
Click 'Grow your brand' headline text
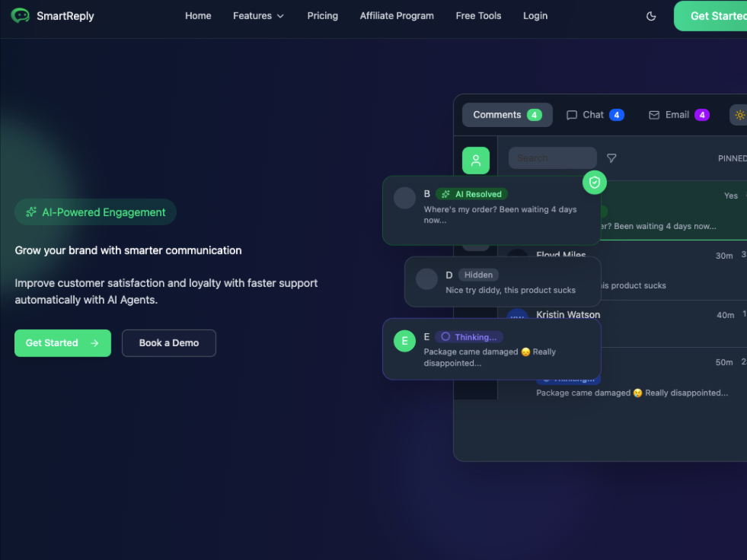[x=128, y=250]
